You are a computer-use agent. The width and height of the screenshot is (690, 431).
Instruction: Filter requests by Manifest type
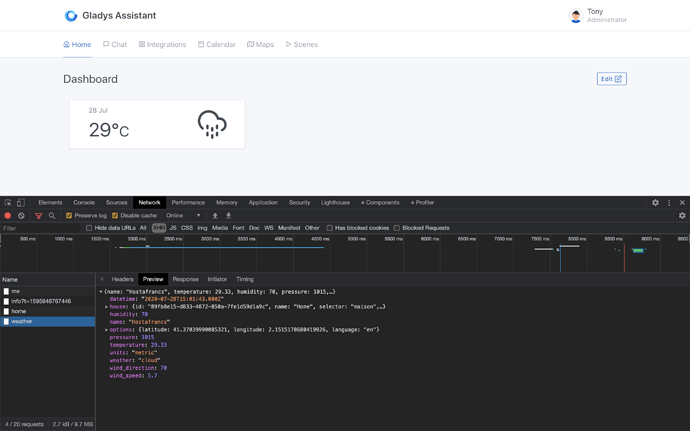(289, 228)
